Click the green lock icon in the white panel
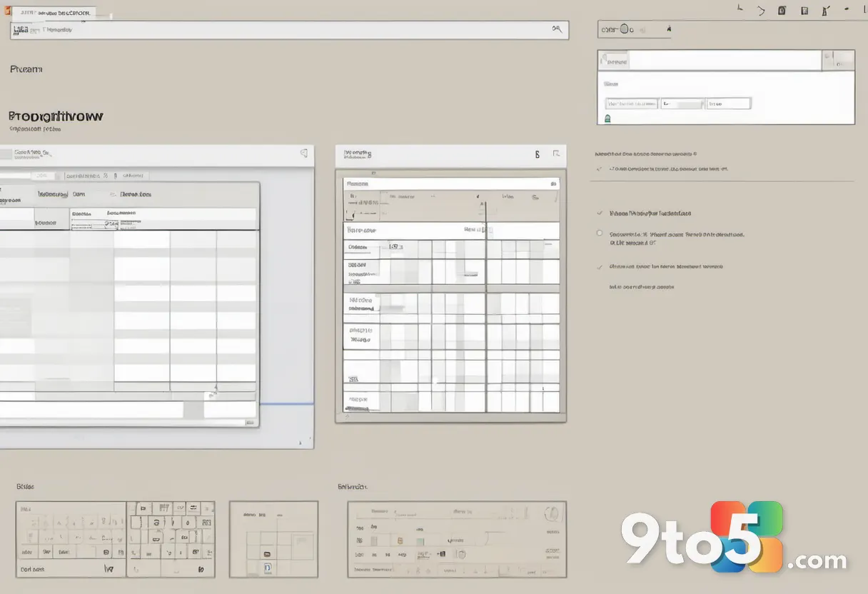This screenshot has width=868, height=594. 608,118
